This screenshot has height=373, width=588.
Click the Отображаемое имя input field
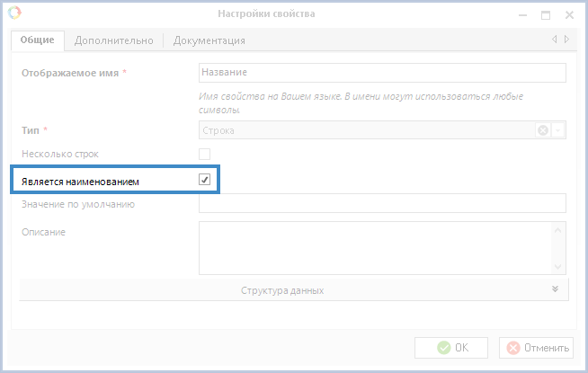click(381, 73)
